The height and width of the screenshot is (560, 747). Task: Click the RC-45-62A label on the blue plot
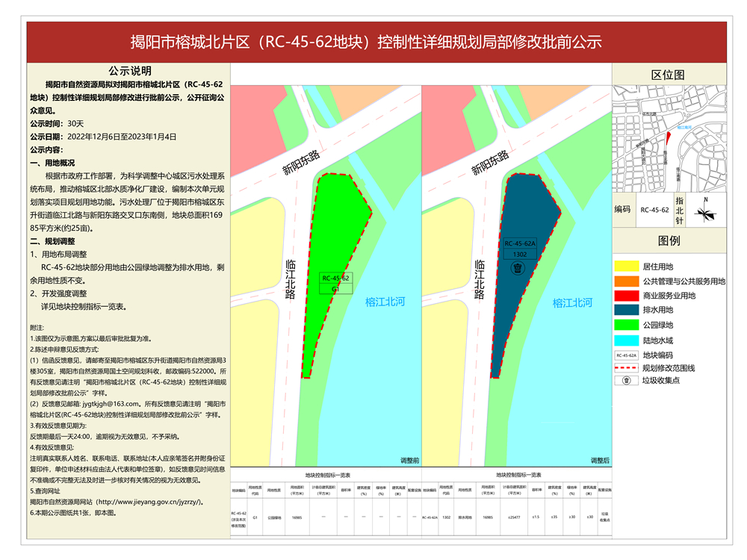tap(520, 243)
